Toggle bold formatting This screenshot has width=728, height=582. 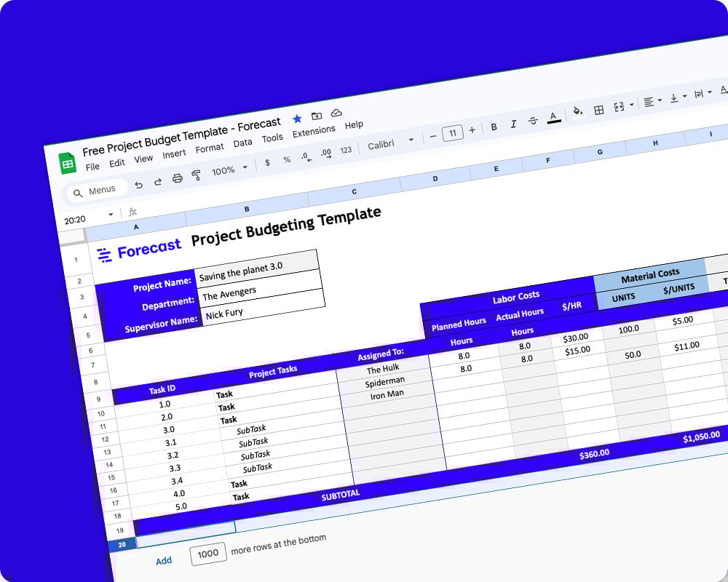tap(494, 127)
